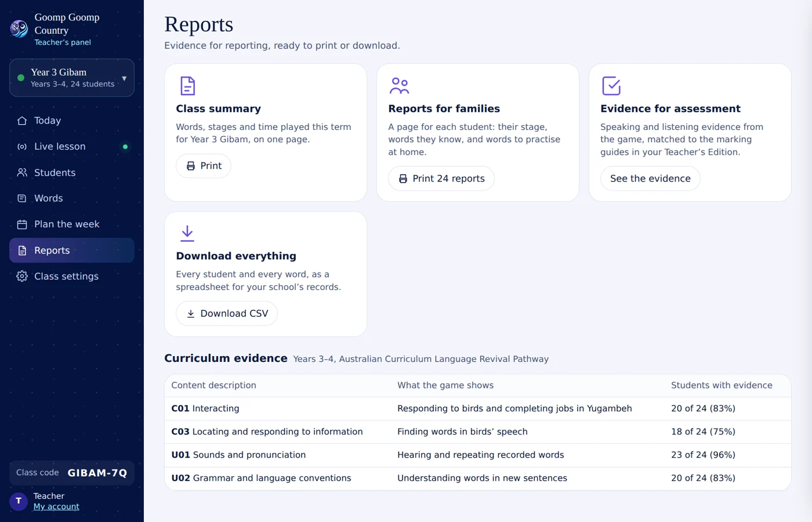812x522 pixels.
Task: Click the 23 of 24 (96%) value
Action: [703, 455]
